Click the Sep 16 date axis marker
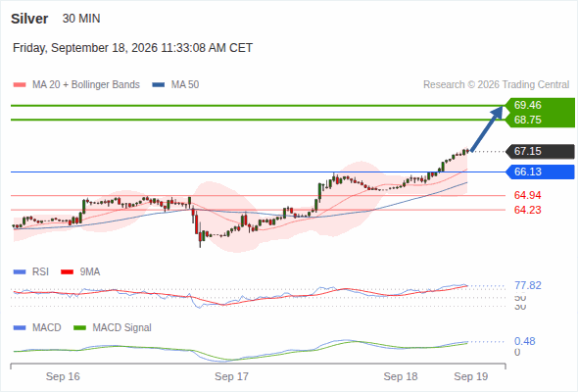 click(63, 376)
